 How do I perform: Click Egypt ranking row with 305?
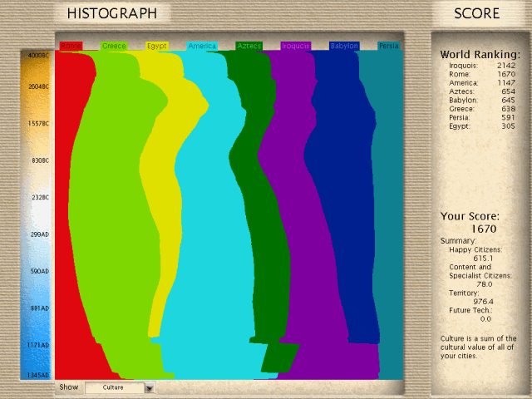482,126
